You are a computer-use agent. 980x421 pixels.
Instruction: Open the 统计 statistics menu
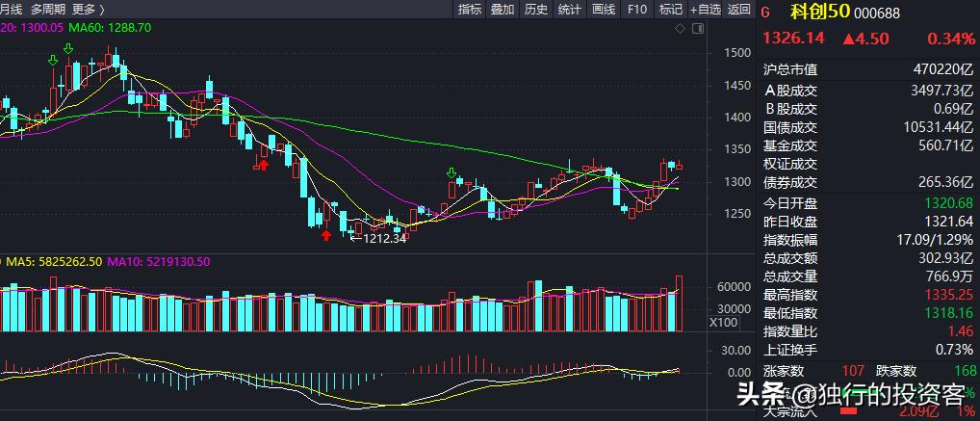coord(569,9)
